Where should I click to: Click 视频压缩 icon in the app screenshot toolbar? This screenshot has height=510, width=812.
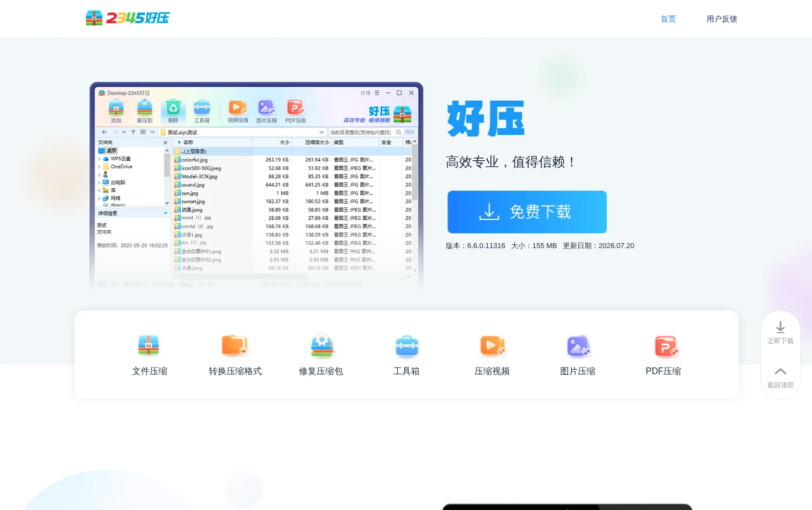(x=238, y=108)
